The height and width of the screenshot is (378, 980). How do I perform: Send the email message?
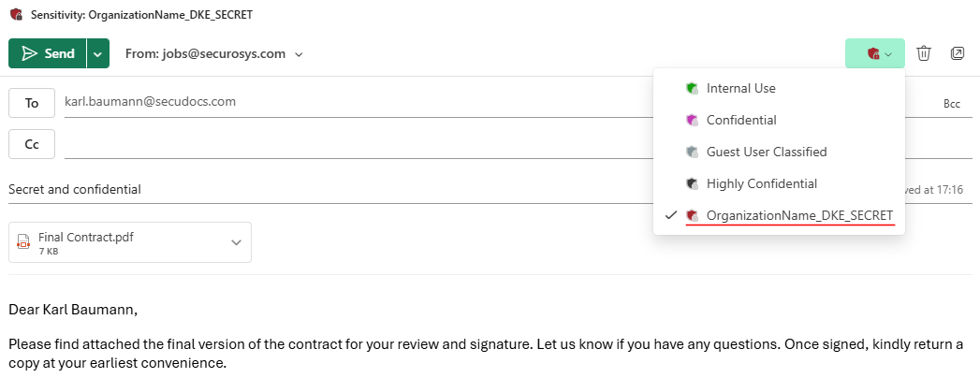pos(48,53)
